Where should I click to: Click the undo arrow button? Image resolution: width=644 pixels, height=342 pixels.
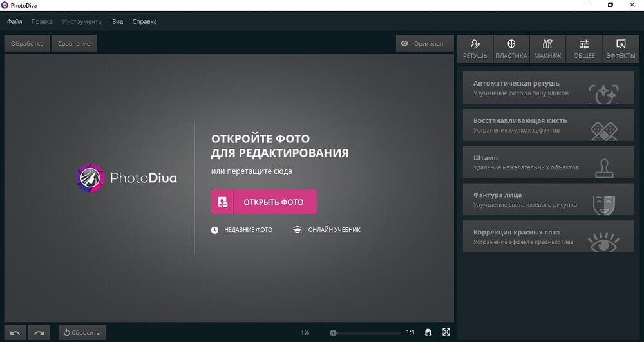[15, 332]
